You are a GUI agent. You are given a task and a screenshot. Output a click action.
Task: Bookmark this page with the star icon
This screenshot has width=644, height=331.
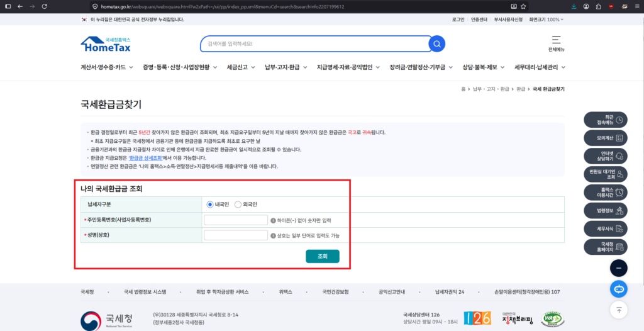coord(523,6)
